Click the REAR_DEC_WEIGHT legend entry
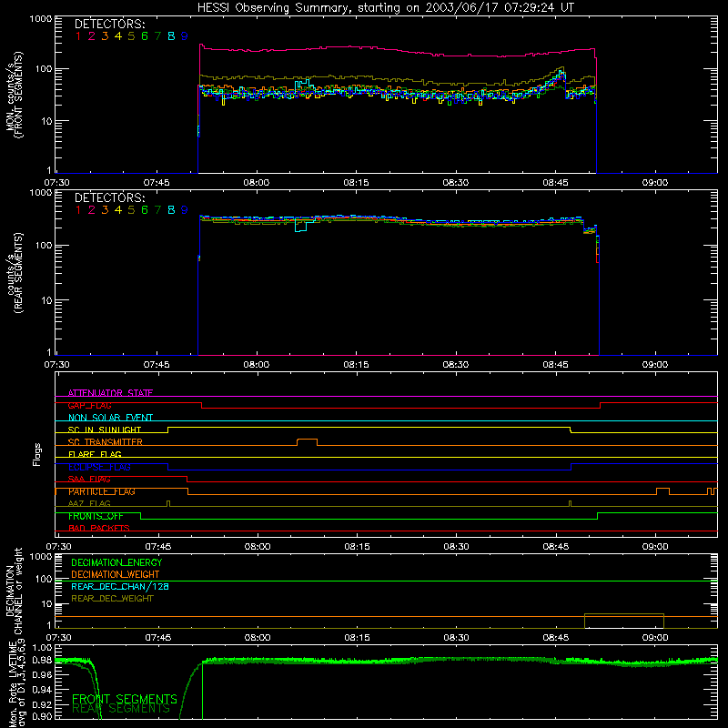 click(x=112, y=599)
